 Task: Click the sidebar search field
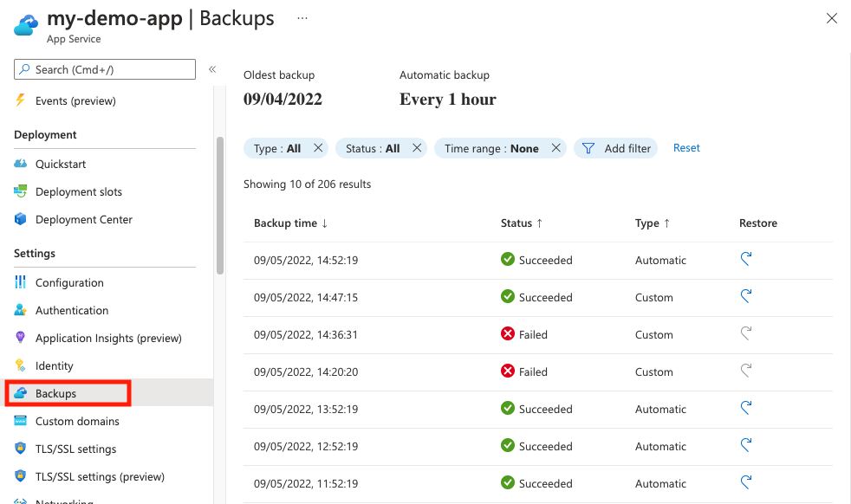coord(104,69)
